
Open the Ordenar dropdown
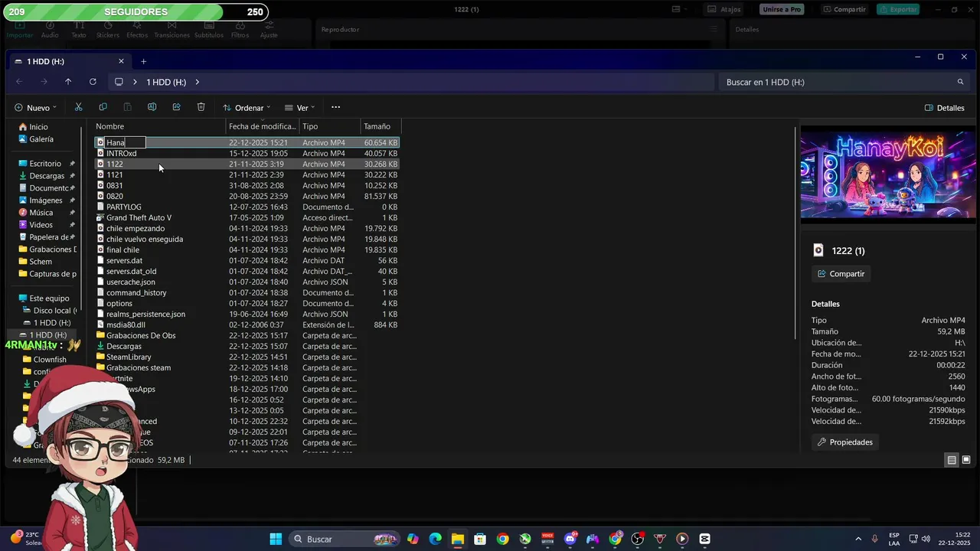[247, 108]
